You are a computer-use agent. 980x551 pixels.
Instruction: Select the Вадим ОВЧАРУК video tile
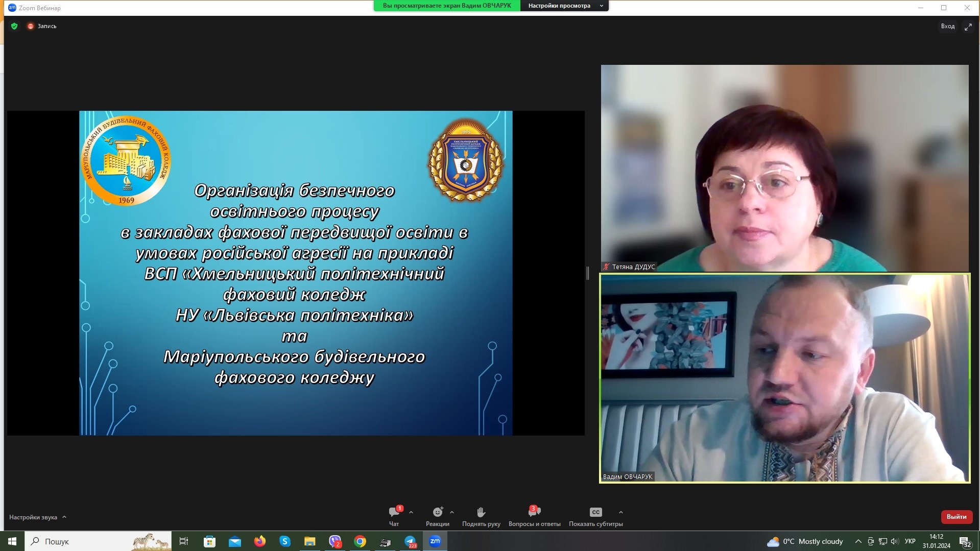click(785, 378)
